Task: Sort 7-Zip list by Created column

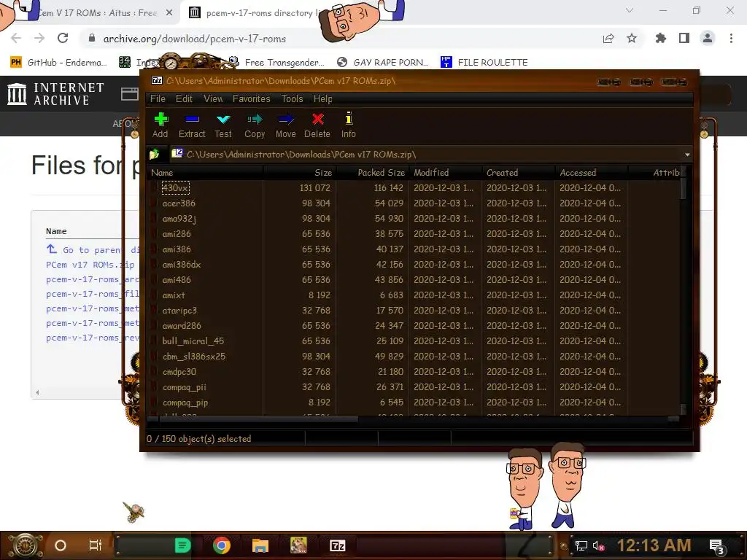Action: point(519,172)
